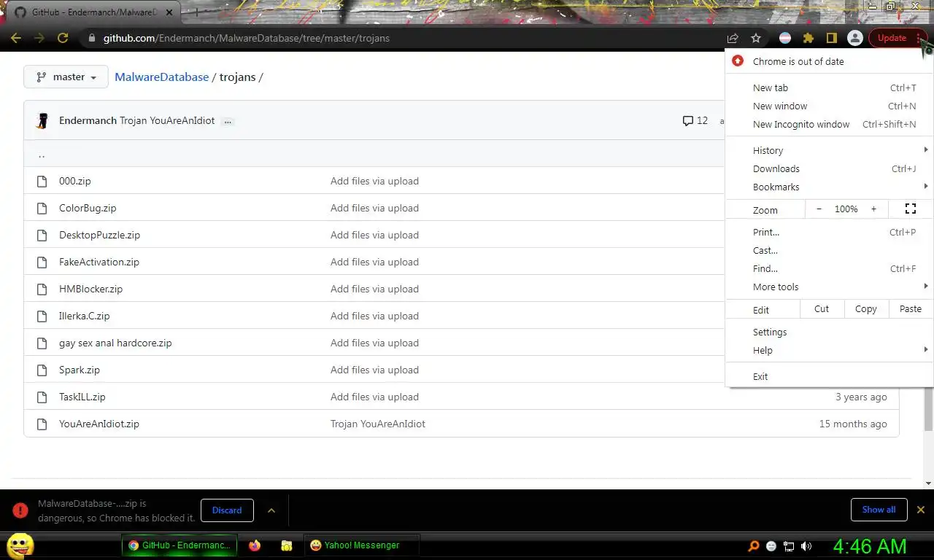
Task: Expand the More tools submenu
Action: (x=829, y=287)
